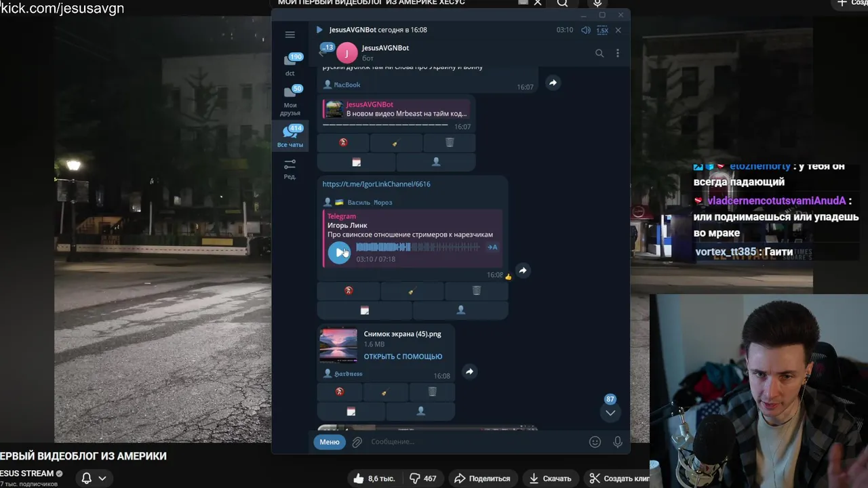The image size is (868, 488).
Task: Select the Все чаты folder
Action: coord(290,137)
